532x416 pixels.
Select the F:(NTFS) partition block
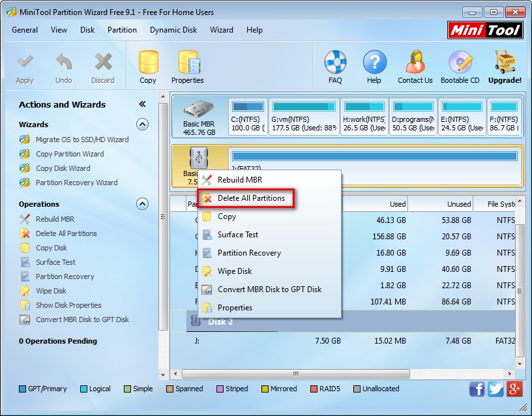pos(504,117)
